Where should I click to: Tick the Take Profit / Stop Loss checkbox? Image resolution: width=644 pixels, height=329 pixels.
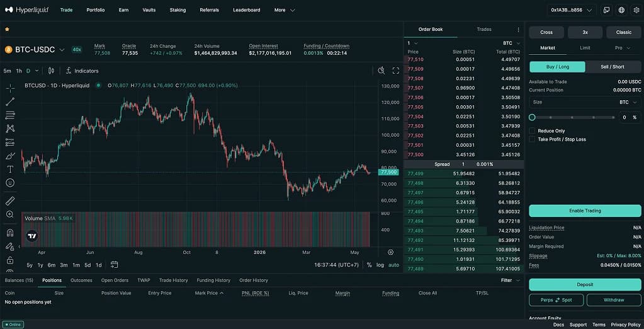coord(533,139)
